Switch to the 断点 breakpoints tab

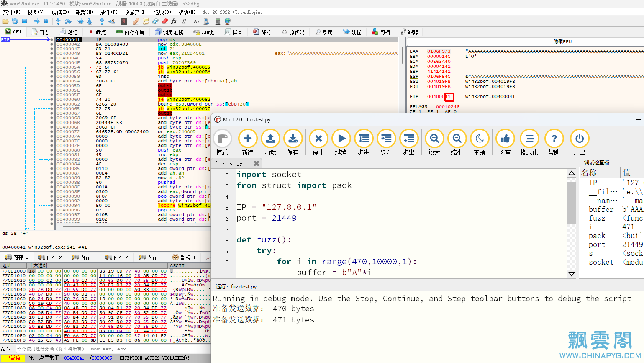coord(97,32)
